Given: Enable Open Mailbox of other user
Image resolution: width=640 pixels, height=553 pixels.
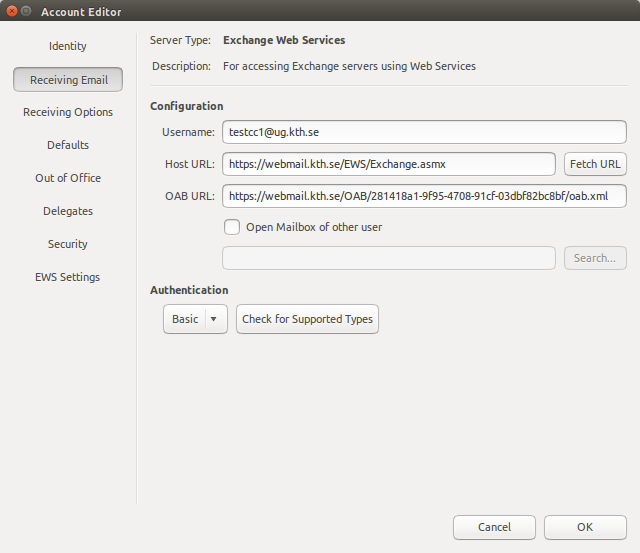Looking at the screenshot, I should click(232, 227).
